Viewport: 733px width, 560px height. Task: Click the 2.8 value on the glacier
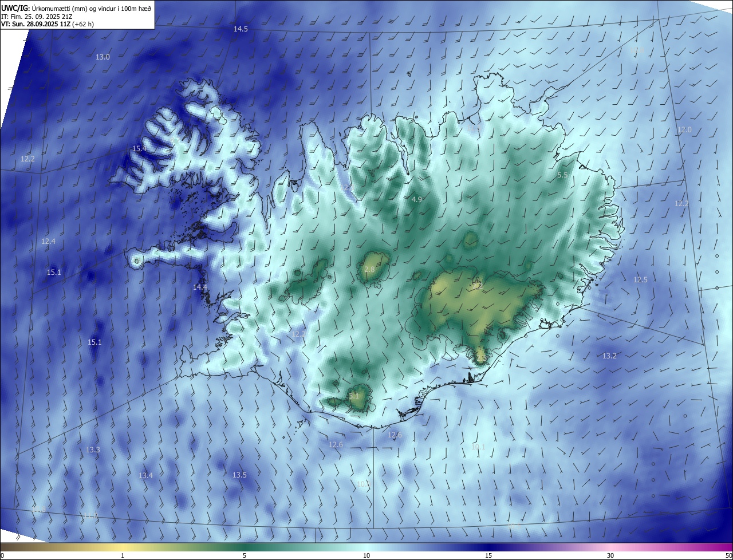coord(369,269)
